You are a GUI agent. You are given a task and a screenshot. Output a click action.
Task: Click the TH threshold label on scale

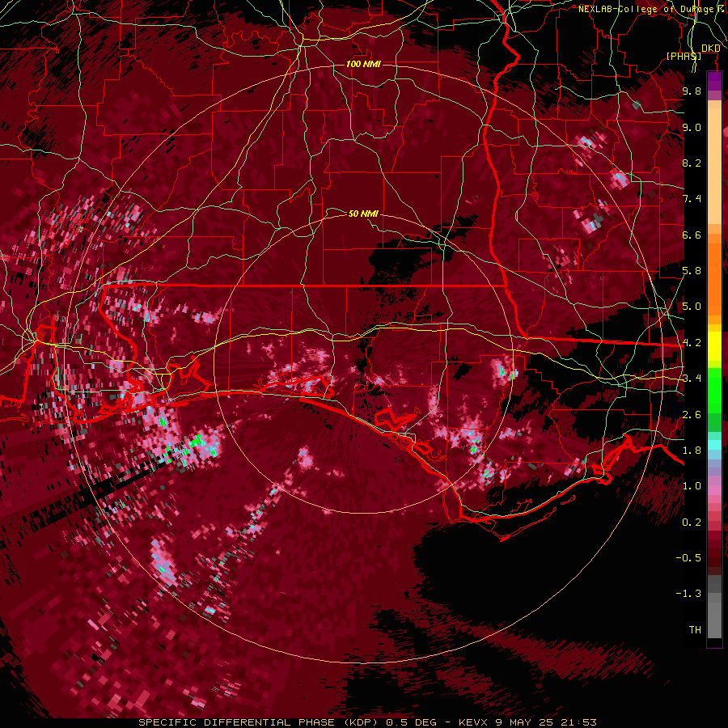[x=695, y=630]
